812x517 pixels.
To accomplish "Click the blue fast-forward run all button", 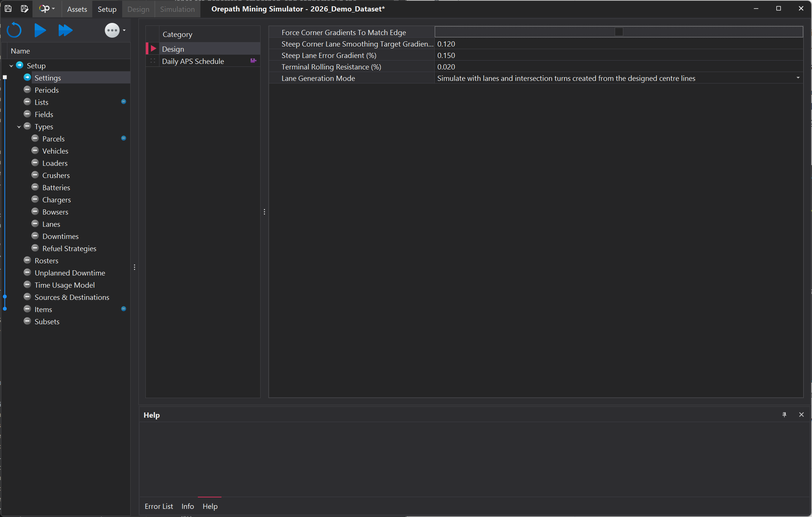I will click(65, 30).
